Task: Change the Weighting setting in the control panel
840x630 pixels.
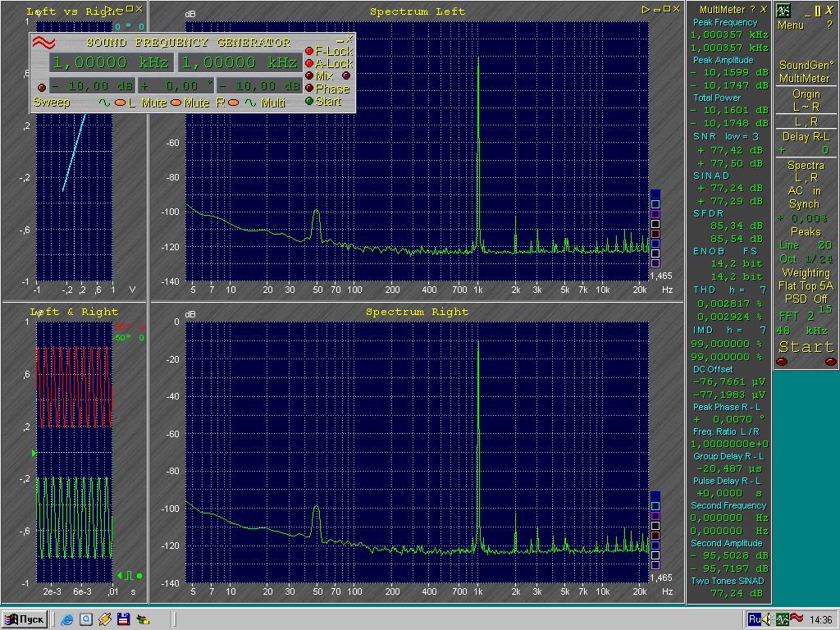Action: click(x=806, y=273)
